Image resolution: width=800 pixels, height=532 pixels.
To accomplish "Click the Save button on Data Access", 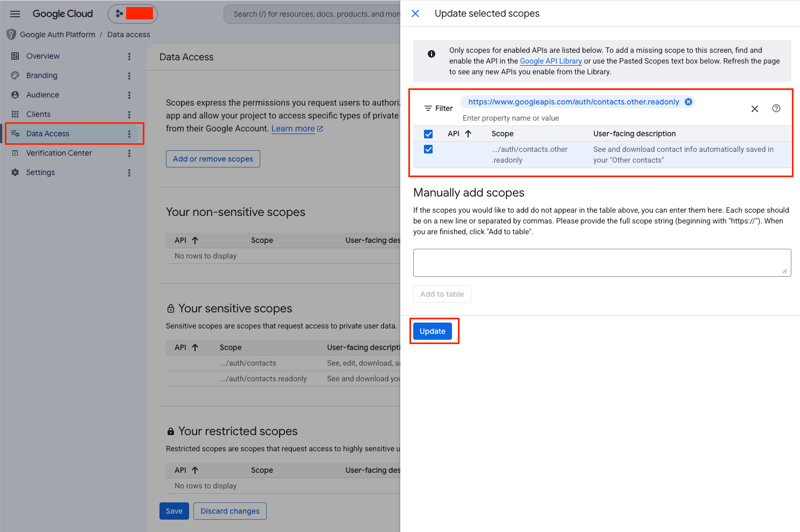I will (174, 511).
